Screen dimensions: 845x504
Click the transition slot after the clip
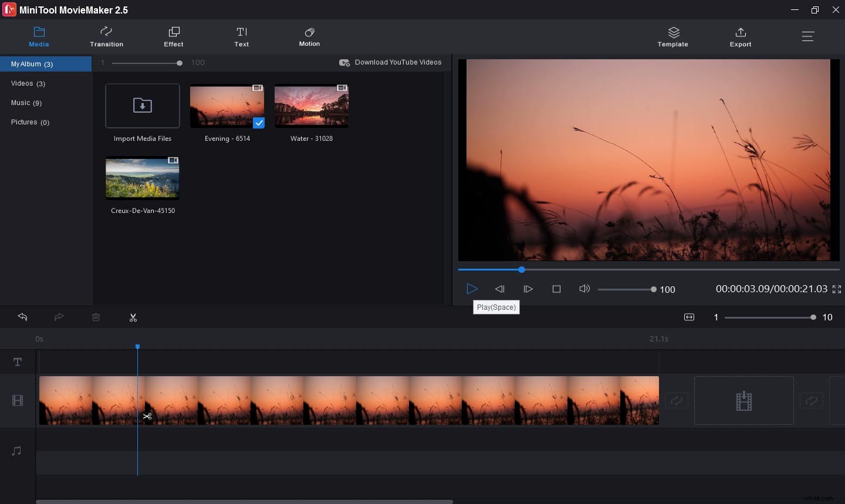pyautogui.click(x=677, y=401)
